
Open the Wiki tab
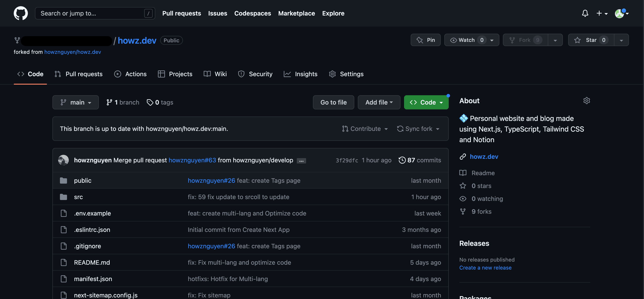pyautogui.click(x=215, y=74)
